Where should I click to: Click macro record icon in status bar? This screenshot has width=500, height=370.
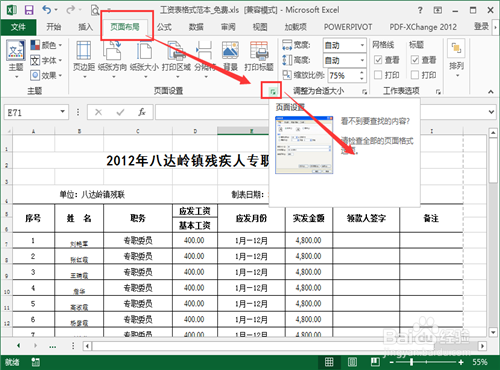[36, 362]
